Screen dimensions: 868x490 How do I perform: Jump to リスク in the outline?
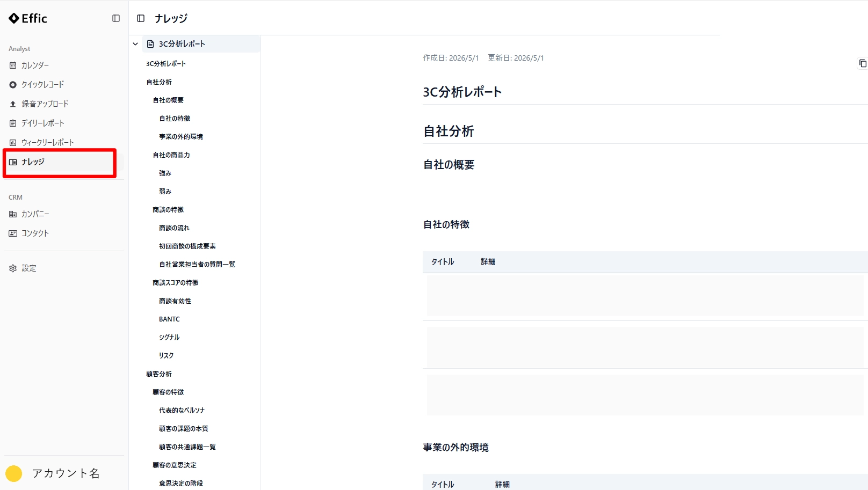[x=166, y=356]
